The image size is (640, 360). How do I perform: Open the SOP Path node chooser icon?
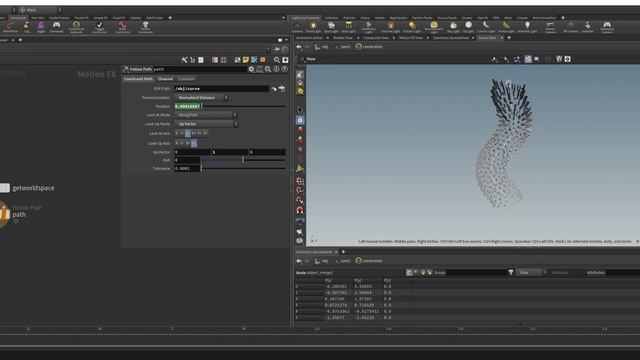[x=282, y=89]
